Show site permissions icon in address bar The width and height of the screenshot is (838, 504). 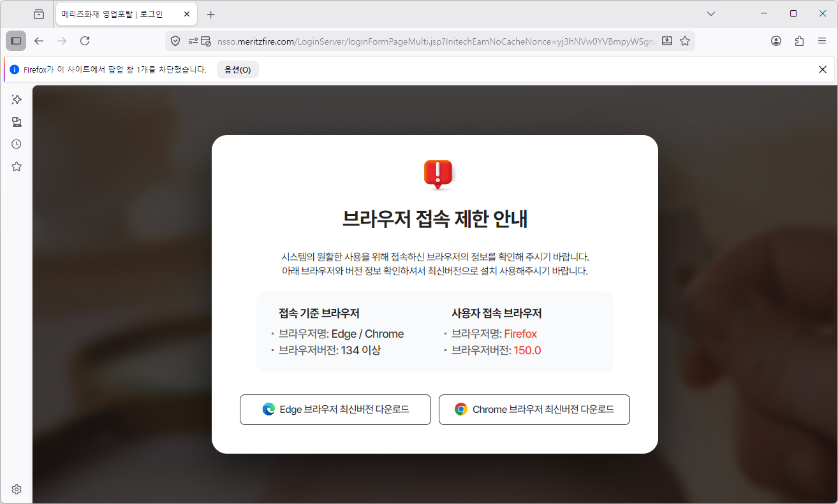(193, 41)
